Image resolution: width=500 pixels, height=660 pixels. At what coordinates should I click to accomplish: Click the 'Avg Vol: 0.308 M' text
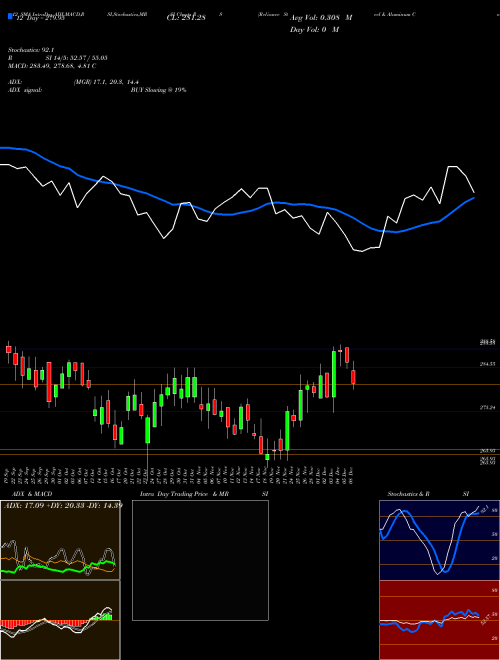(321, 18)
